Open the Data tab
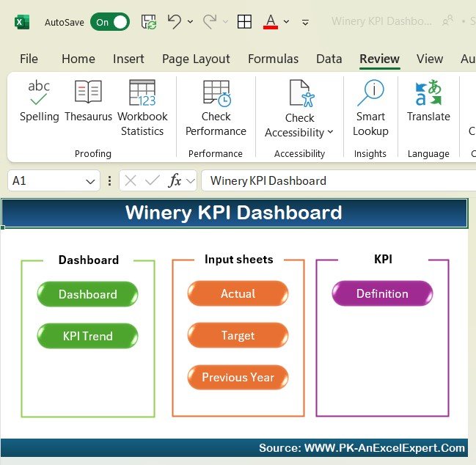 click(x=329, y=59)
